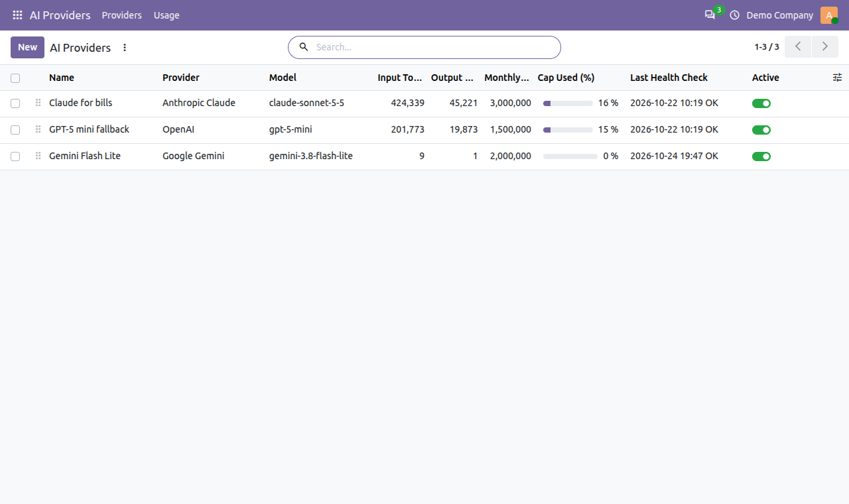The image size is (849, 504).
Task: Toggle Active switch for Gemini Flash Lite
Action: click(x=761, y=157)
